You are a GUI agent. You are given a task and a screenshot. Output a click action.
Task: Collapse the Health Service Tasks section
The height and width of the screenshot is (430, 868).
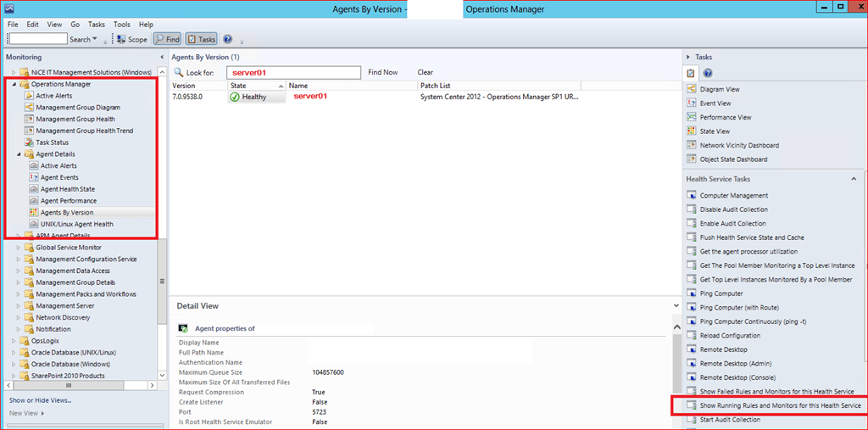(x=854, y=179)
